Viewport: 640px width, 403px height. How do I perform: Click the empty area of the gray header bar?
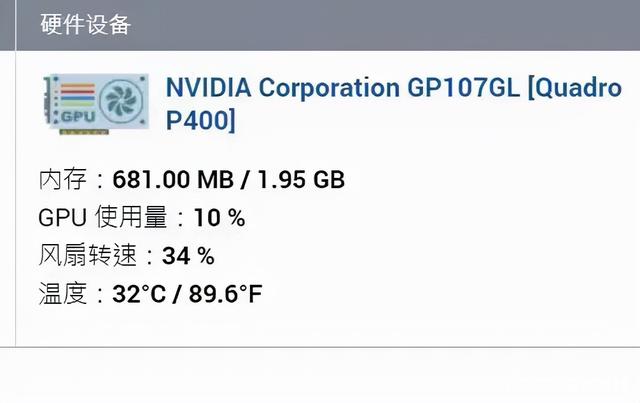400,25
